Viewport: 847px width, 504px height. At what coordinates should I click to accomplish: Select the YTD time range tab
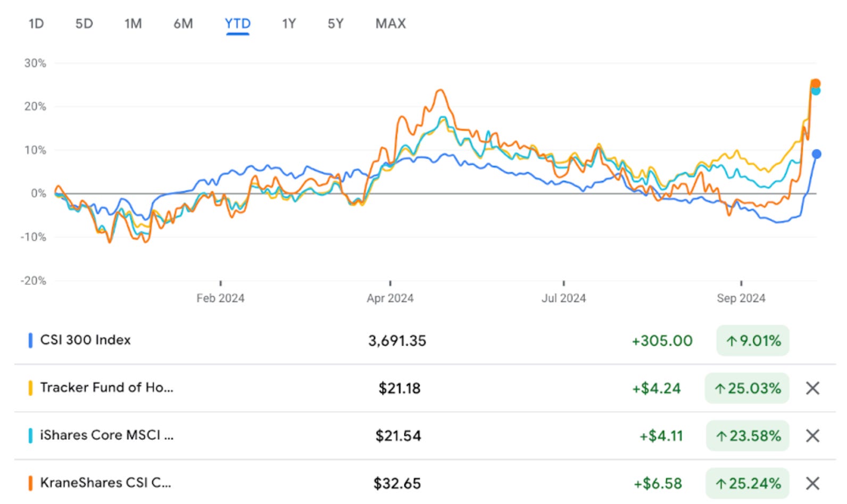(x=237, y=23)
